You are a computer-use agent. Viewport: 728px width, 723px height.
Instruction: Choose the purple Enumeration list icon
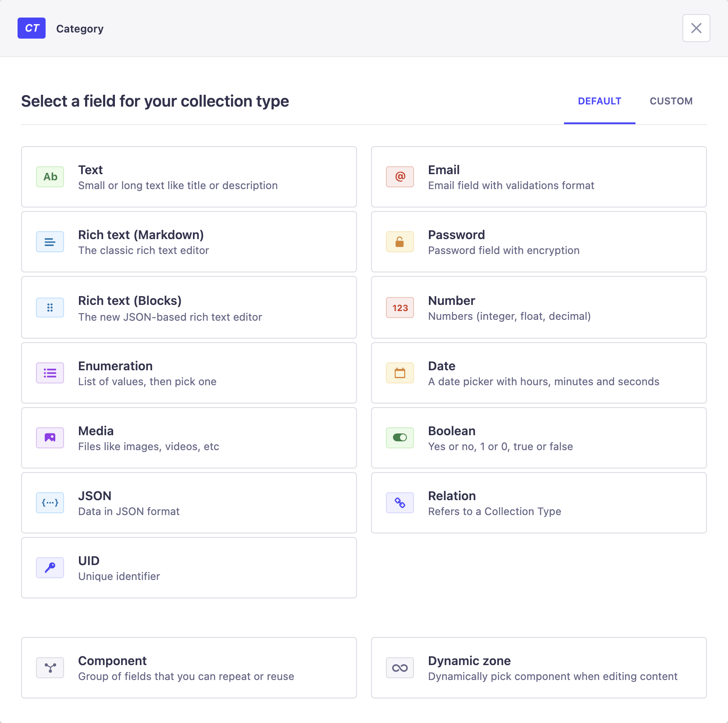point(50,373)
